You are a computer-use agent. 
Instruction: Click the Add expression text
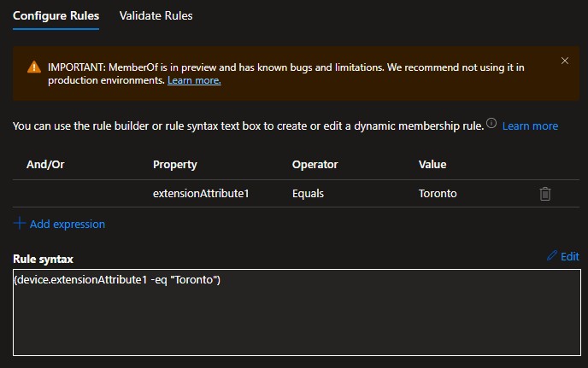coord(68,224)
